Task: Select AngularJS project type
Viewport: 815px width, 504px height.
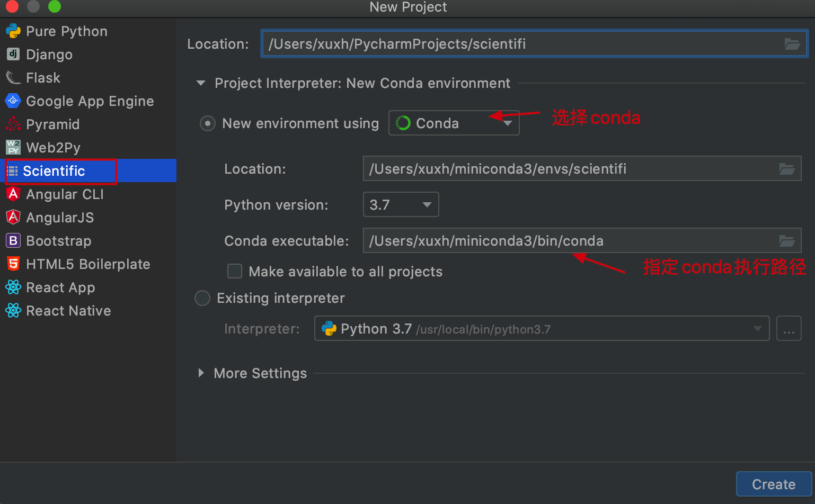Action: 88,218
